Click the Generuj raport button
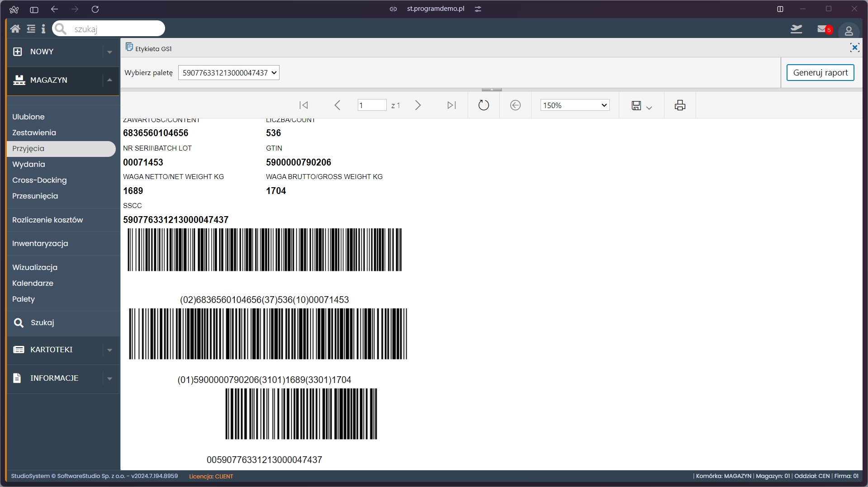868x487 pixels. (820, 73)
